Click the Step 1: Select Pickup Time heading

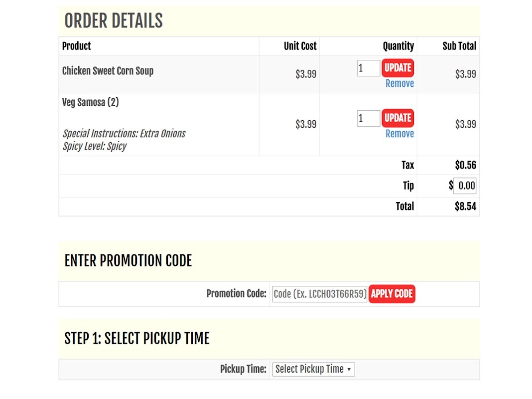pos(137,339)
